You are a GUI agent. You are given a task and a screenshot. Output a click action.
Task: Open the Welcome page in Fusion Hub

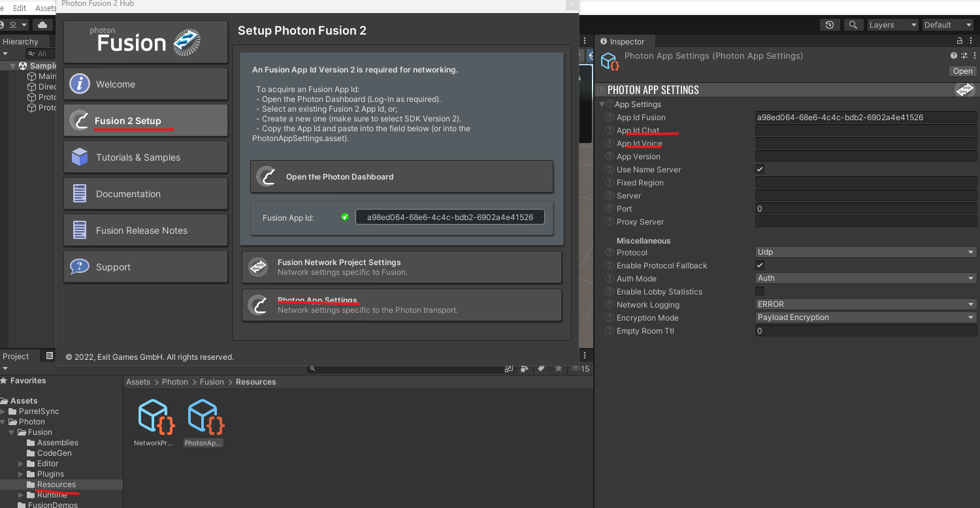146,84
